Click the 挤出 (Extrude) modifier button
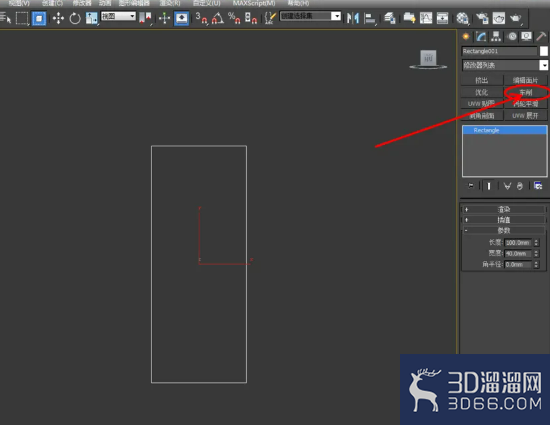The height and width of the screenshot is (425, 550). 482,80
